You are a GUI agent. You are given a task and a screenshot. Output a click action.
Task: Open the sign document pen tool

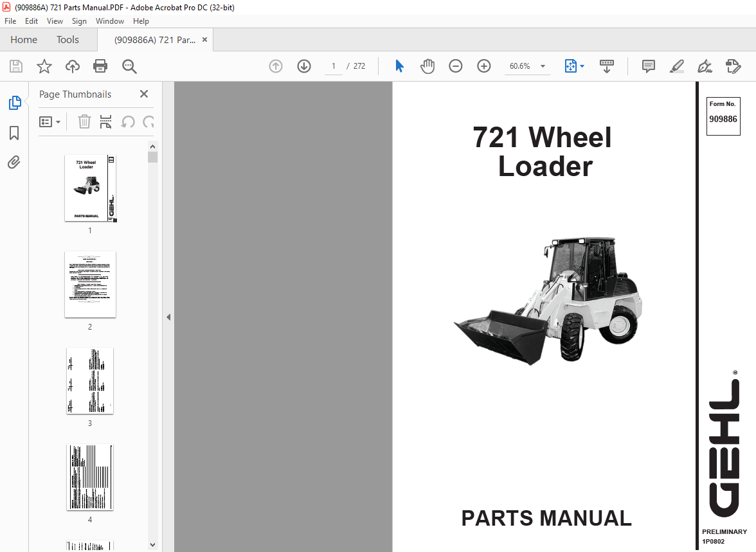point(705,66)
